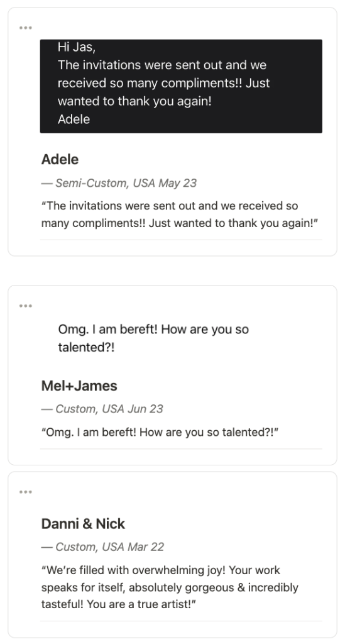Click the divider under Danni & Nick quote

coord(181,621)
